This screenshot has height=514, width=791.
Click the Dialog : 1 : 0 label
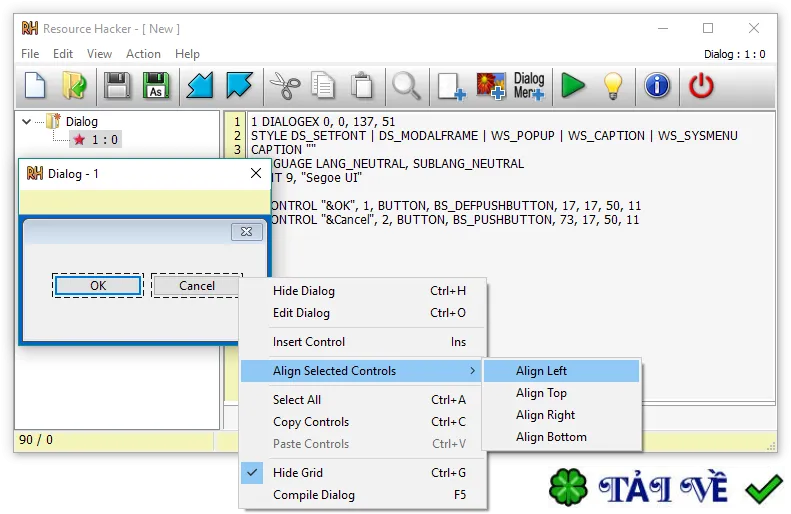pyautogui.click(x=734, y=54)
